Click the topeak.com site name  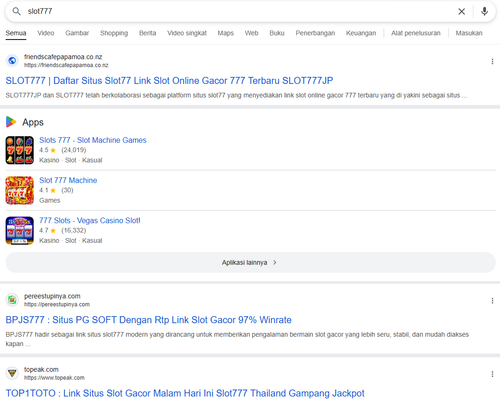point(41,369)
